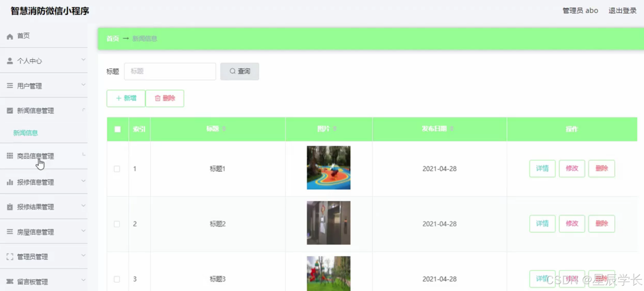Click 修改 for row 标题1
The height and width of the screenshot is (291, 644).
572,168
